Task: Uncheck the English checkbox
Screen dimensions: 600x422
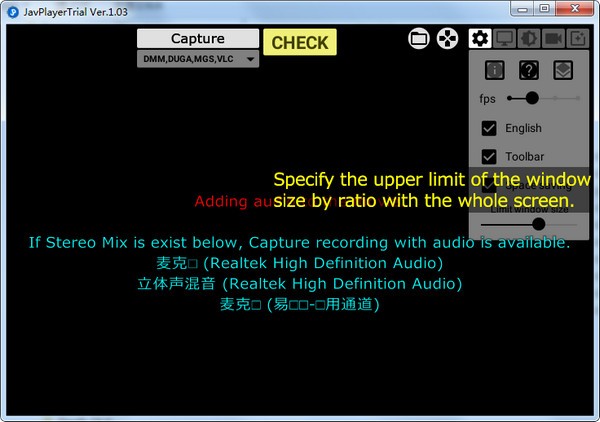Action: click(489, 128)
